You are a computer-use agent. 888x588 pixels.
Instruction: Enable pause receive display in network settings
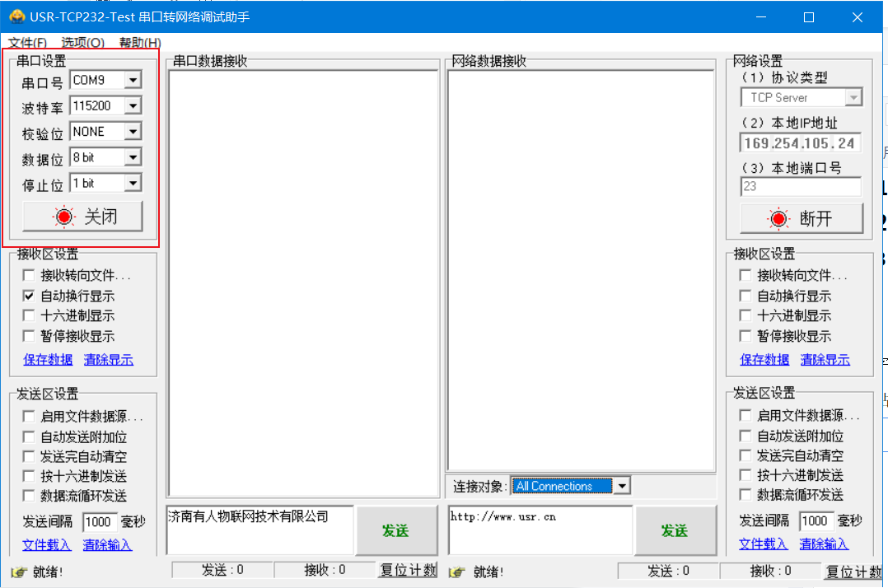pyautogui.click(x=745, y=336)
